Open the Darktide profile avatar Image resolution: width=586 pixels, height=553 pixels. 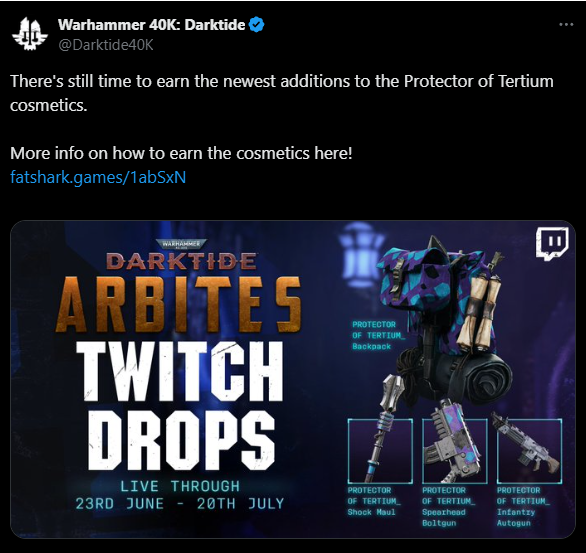click(30, 34)
